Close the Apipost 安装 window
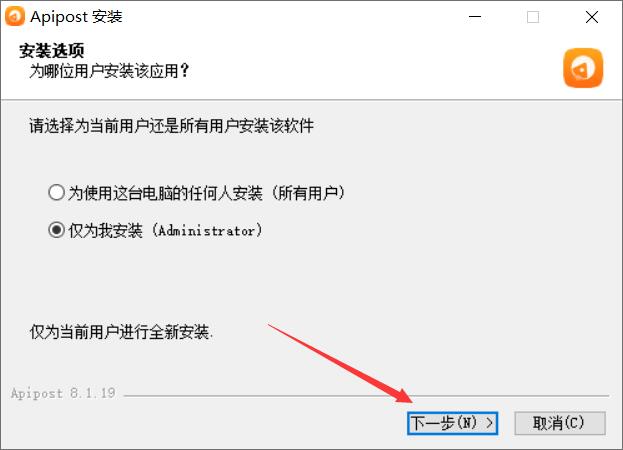Screen dimensions: 623x450 tap(592, 17)
